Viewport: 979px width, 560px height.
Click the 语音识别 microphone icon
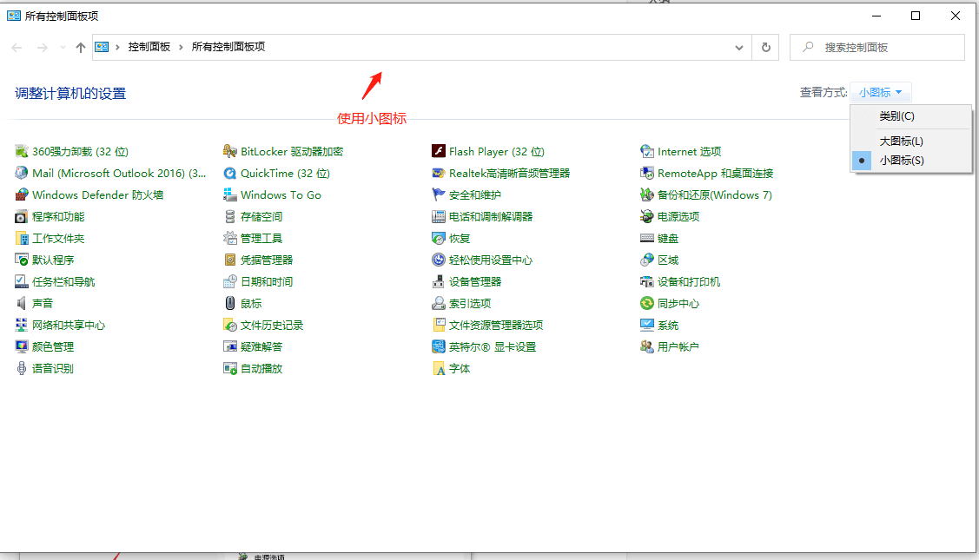[21, 368]
